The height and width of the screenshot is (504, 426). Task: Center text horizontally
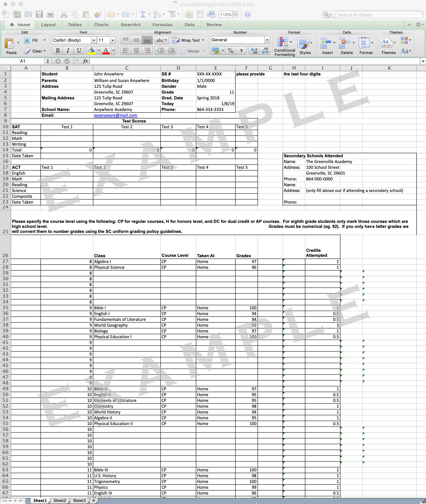[x=136, y=51]
